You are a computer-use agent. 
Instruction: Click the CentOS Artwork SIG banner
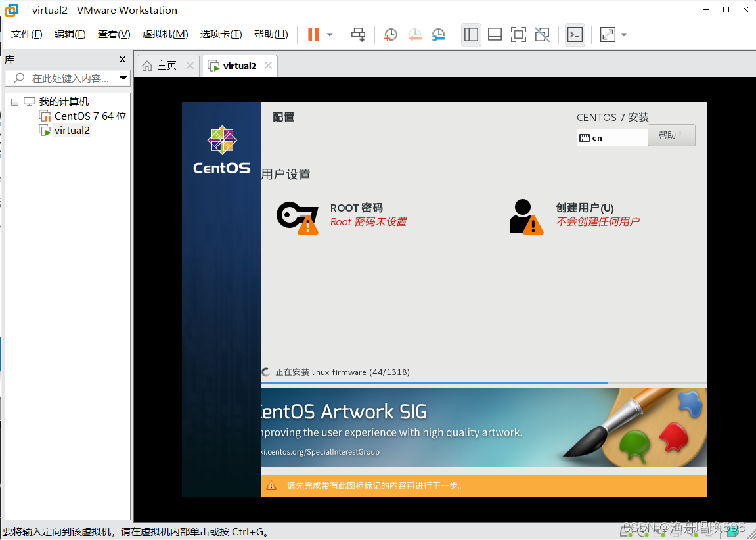pos(483,428)
